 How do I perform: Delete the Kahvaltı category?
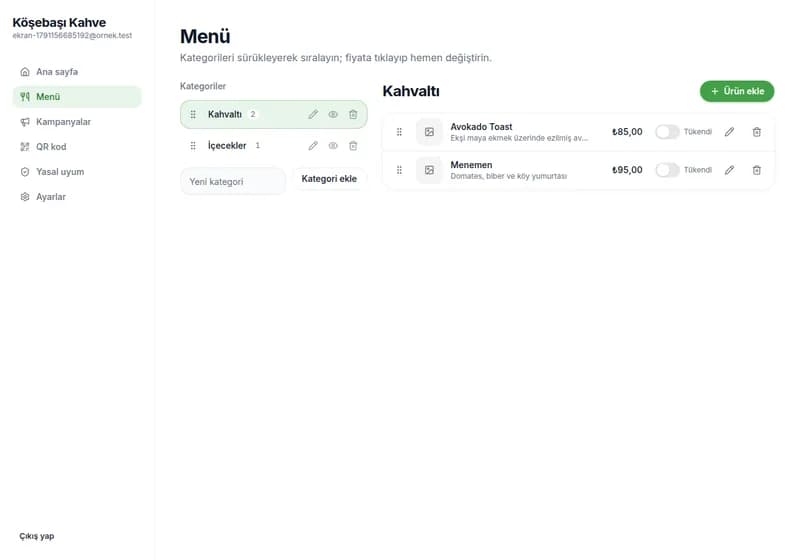pos(353,115)
